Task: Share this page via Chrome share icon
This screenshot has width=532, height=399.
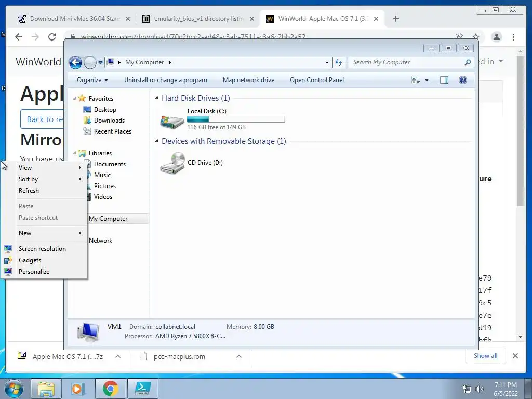Action: click(x=459, y=36)
